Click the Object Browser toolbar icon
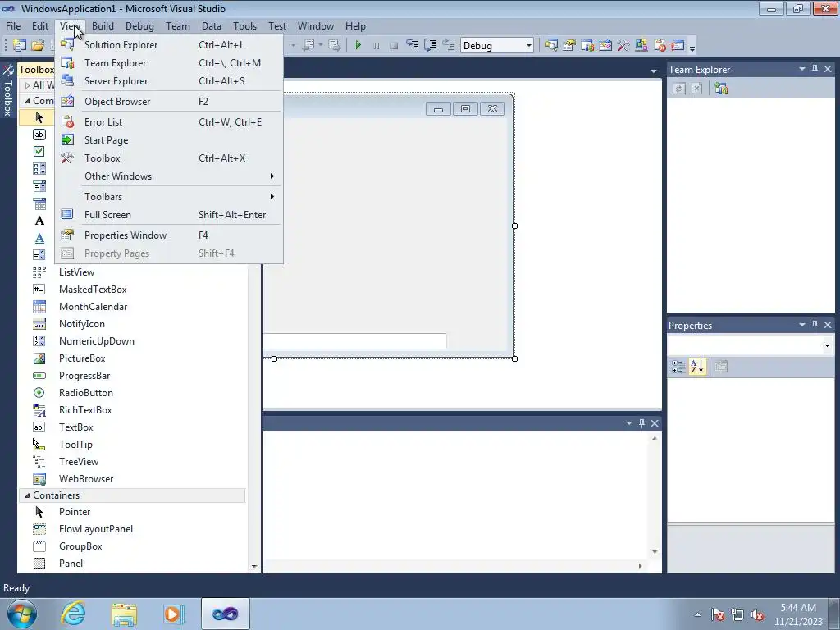 pyautogui.click(x=605, y=46)
